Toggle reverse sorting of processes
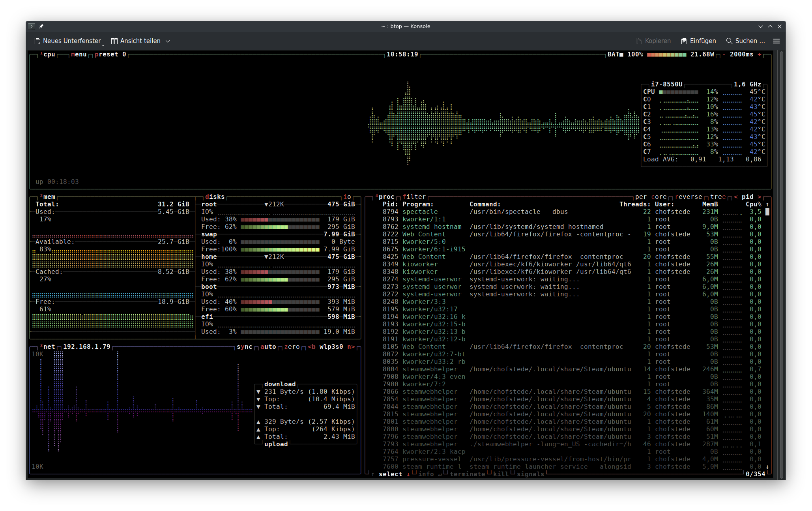This screenshot has height=511, width=812. 689,197
